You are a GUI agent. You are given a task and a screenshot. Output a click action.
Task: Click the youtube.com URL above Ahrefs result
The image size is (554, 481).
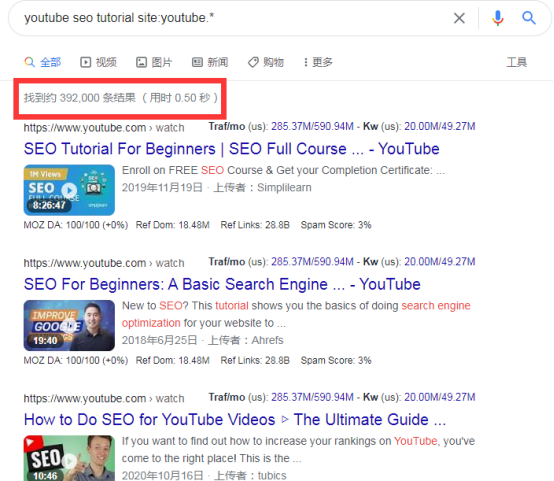(104, 263)
